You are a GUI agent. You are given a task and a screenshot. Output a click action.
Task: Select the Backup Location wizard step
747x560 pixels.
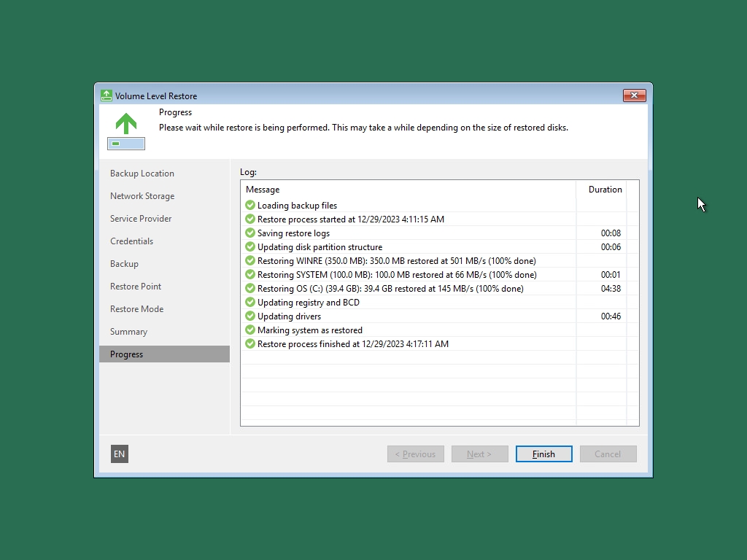(142, 174)
